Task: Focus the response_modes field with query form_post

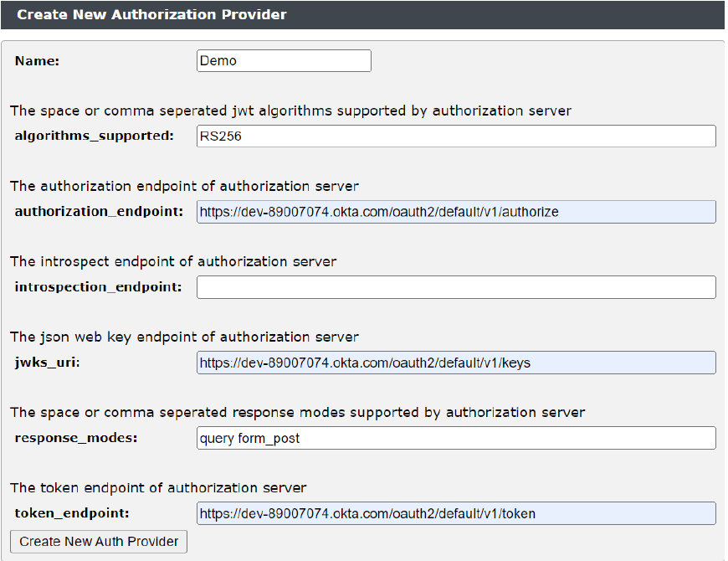Action: click(x=456, y=438)
